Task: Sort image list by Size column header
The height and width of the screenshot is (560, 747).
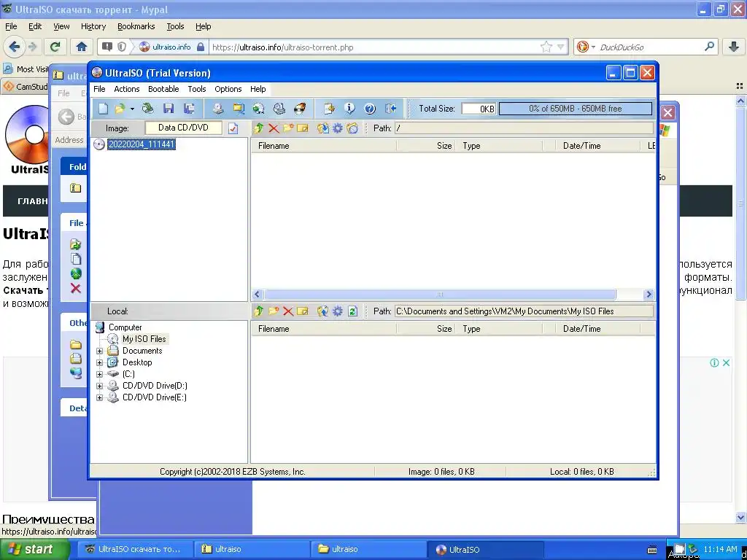Action: pos(426,146)
